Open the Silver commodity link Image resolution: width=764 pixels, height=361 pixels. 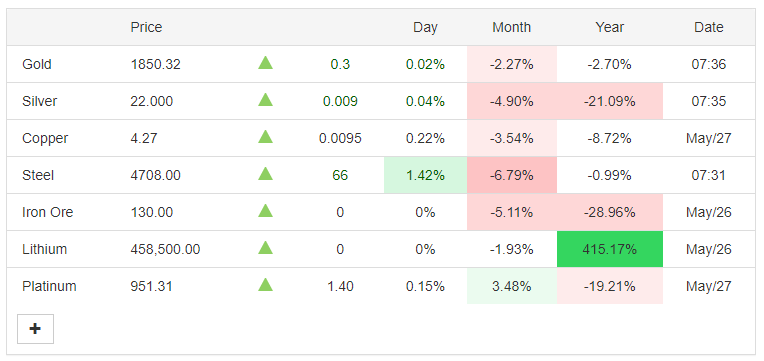pos(39,101)
